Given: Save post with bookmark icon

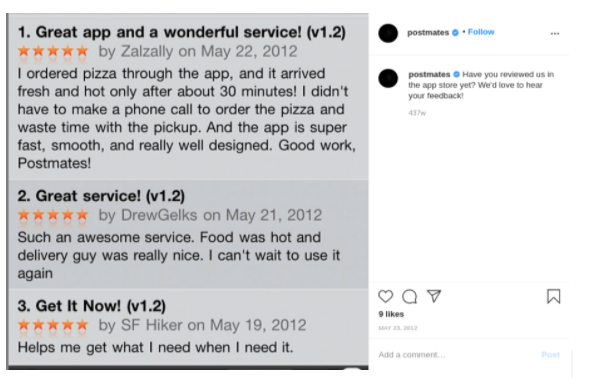Looking at the screenshot, I should pos(553,296).
